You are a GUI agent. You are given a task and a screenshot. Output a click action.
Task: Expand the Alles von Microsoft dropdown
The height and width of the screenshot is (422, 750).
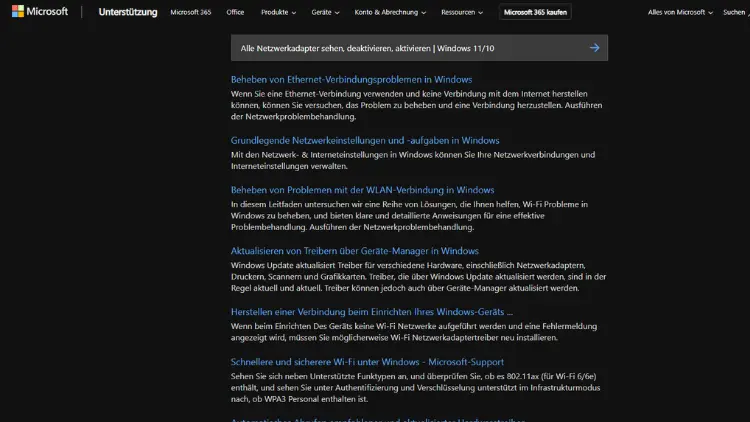tap(680, 12)
